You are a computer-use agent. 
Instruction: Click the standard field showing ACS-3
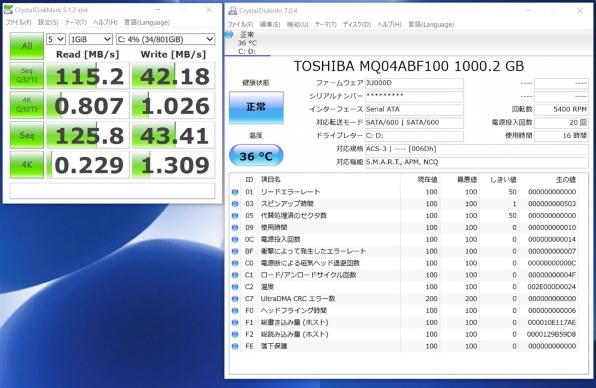point(477,149)
